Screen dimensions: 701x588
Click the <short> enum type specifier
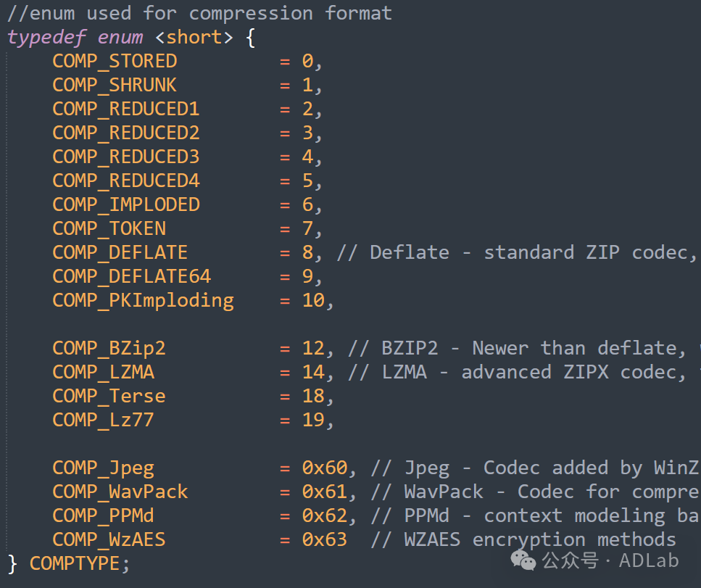(194, 37)
